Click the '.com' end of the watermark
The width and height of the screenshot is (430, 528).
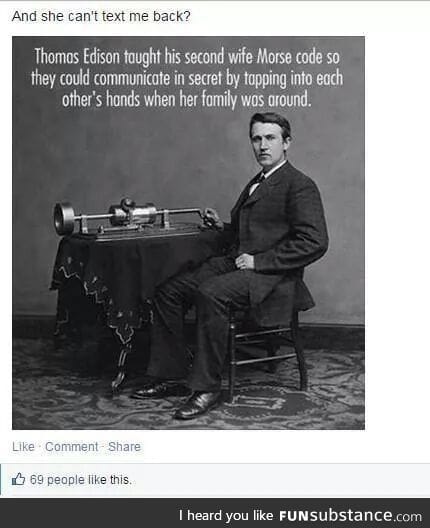(407, 517)
